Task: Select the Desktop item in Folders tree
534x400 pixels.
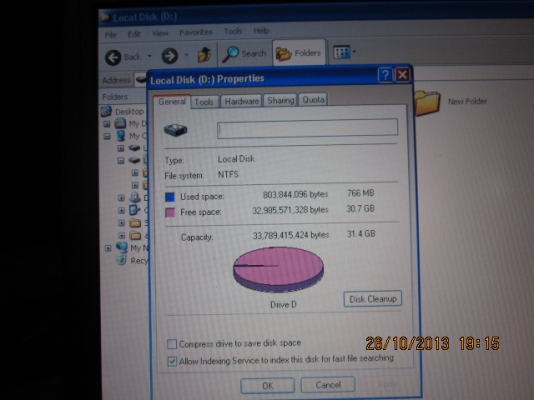Action: click(129, 112)
